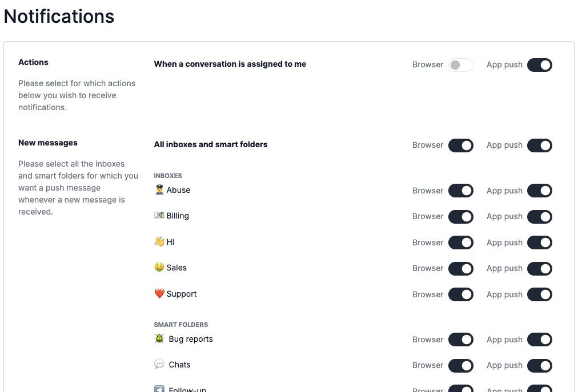The height and width of the screenshot is (392, 578).
Task: Click the Billing inbox money emoji icon
Action: (x=159, y=216)
